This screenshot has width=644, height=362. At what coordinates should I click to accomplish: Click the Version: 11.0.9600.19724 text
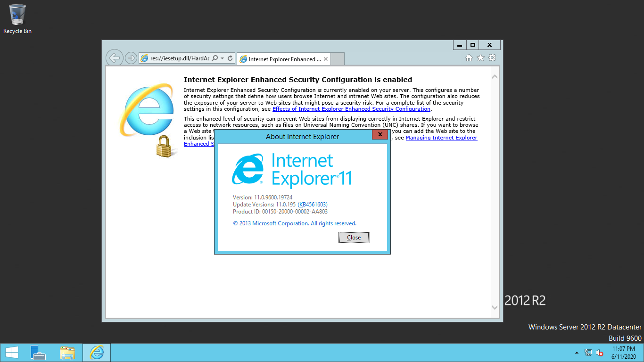263,197
